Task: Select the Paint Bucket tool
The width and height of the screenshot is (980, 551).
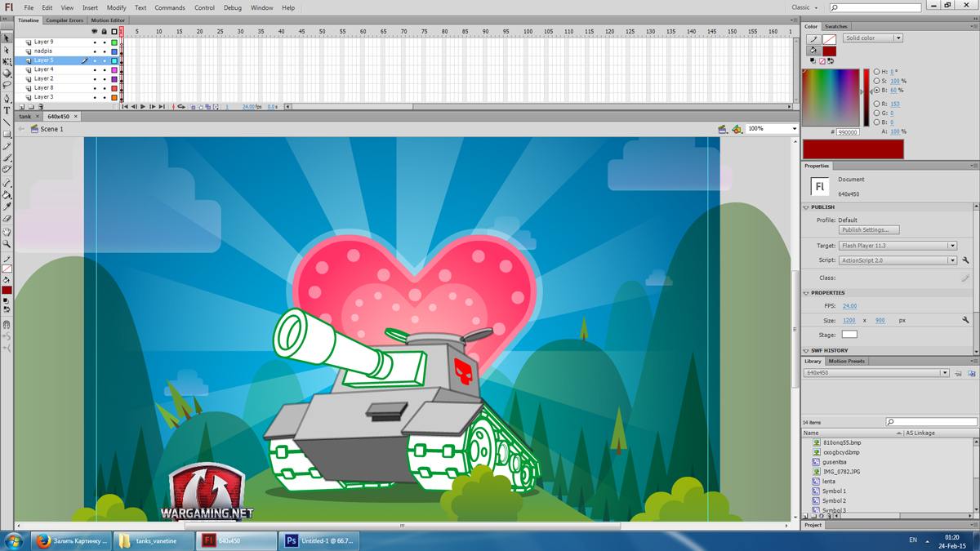Action: click(7, 195)
